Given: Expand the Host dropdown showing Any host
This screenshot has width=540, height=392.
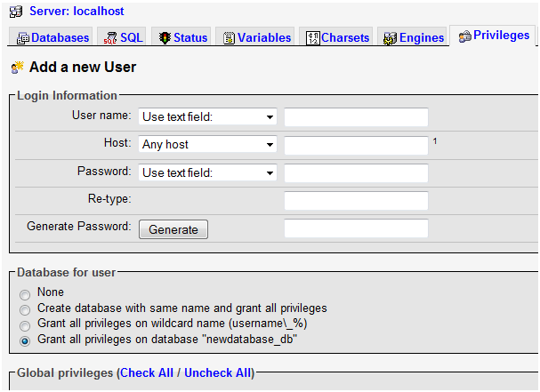Looking at the screenshot, I should [x=207, y=145].
